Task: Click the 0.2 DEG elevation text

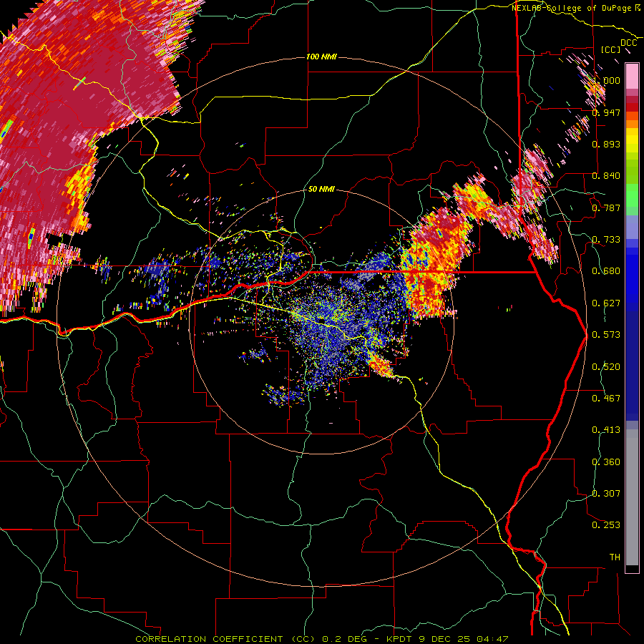Action: (x=344, y=639)
